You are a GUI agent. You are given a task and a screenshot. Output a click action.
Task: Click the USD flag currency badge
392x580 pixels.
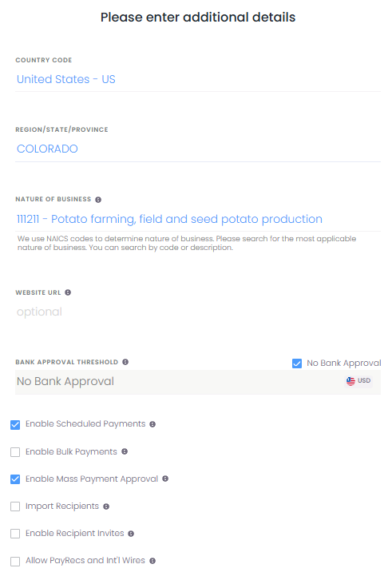tap(358, 380)
